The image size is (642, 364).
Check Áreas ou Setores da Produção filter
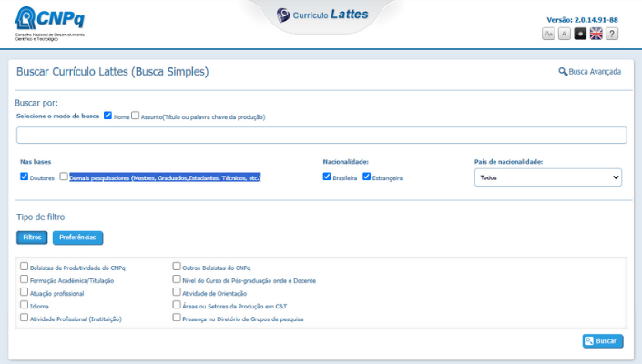[x=177, y=305]
